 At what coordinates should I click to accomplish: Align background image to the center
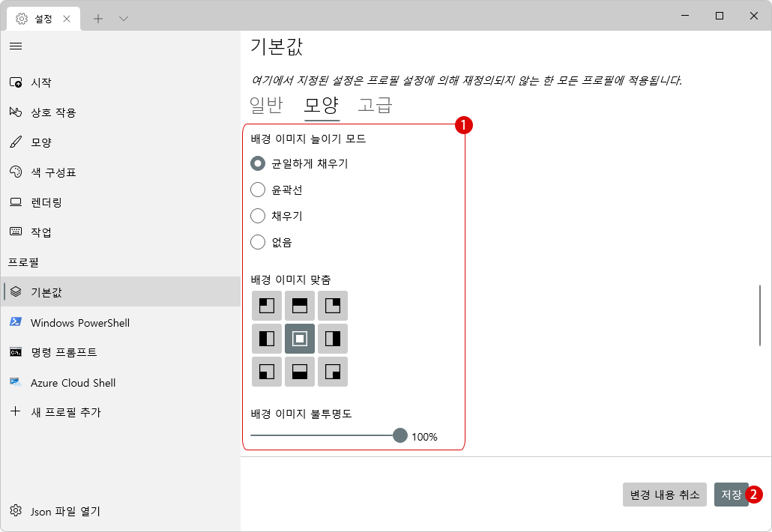300,339
